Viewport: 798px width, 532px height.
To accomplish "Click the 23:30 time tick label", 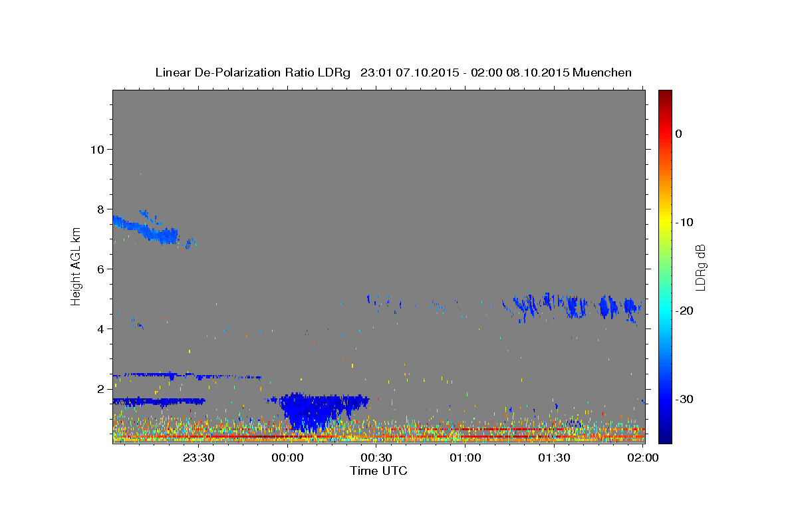I will (199, 458).
